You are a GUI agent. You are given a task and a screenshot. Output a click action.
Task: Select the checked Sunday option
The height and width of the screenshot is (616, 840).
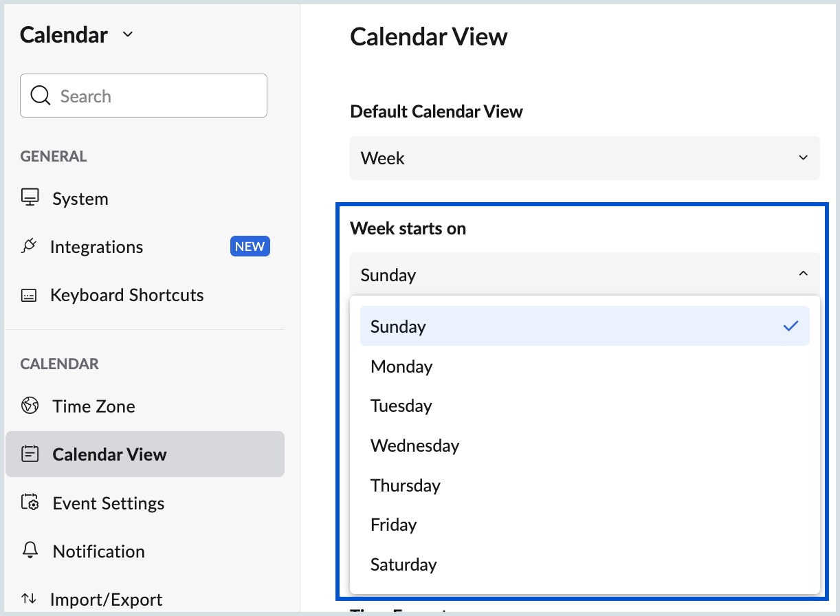point(399,327)
